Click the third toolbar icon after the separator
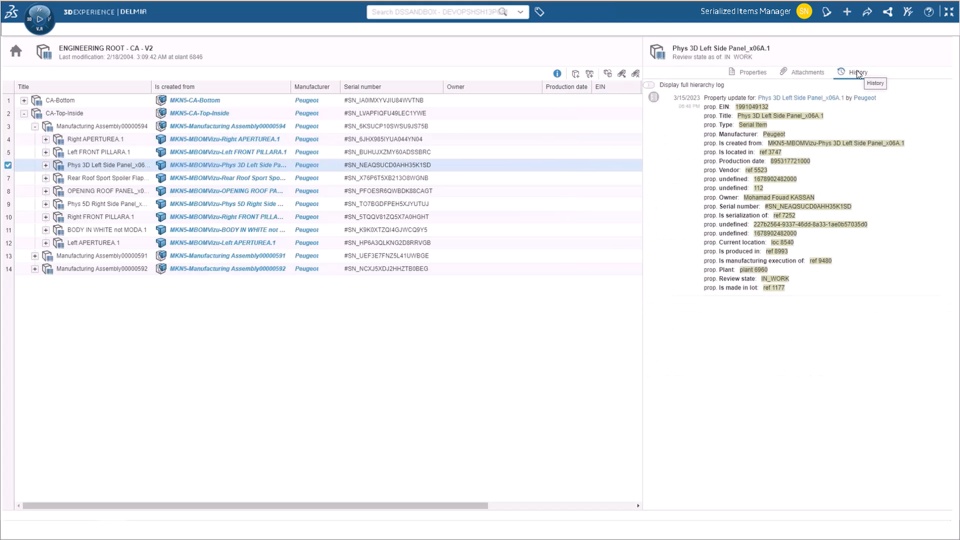Screen dimensions: 960x540 coord(607,73)
